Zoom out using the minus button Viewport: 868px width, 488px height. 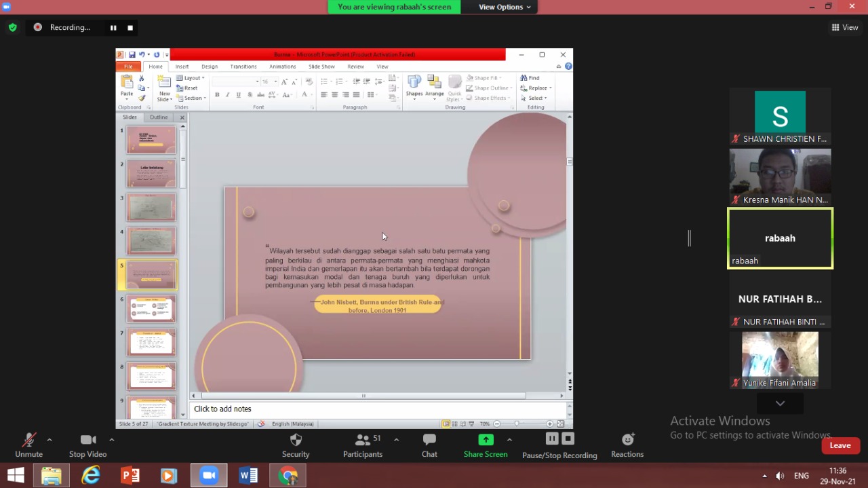pos(497,424)
